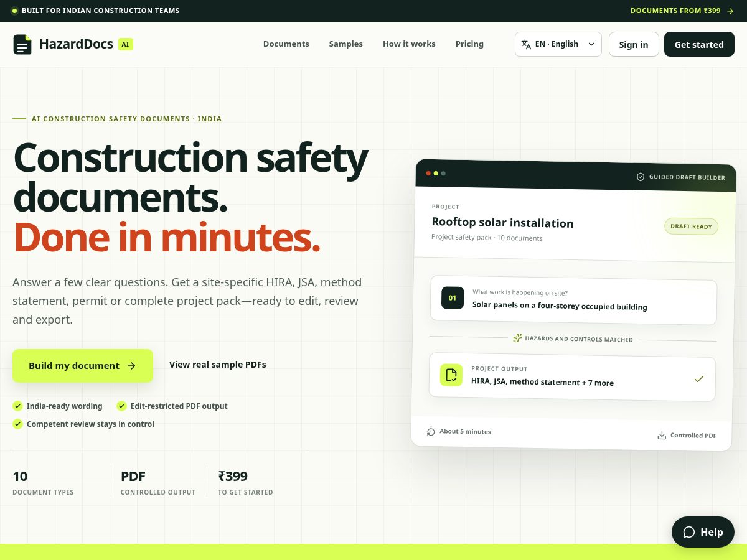Click the Controlled PDF text

point(693,436)
